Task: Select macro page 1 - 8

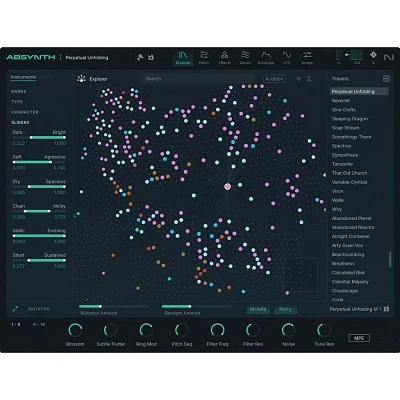Action: (16, 324)
